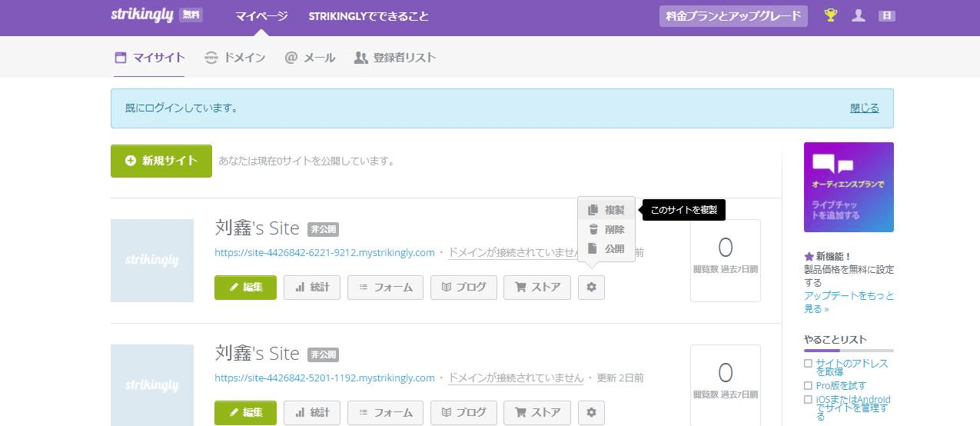Check the Pro版を試す checkbox
The height and width of the screenshot is (426, 980).
(x=808, y=385)
